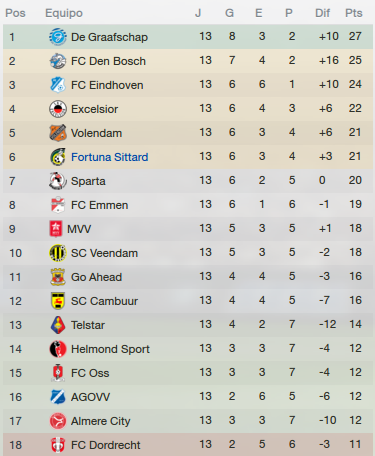Screen dimensions: 375x456
Task: Click the Sparta club logo
Action: click(x=58, y=181)
